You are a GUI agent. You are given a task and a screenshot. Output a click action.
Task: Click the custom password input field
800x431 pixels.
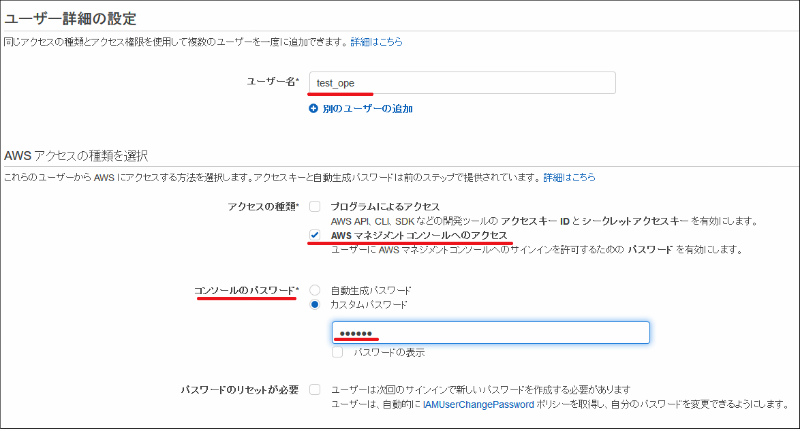click(x=490, y=333)
